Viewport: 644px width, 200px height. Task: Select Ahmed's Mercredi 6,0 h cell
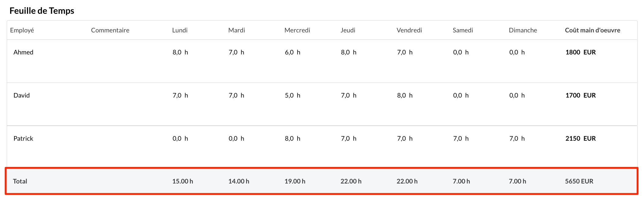point(293,52)
